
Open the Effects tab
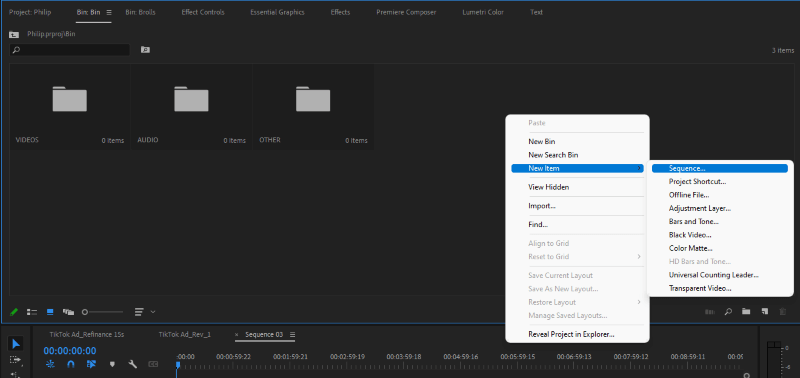(x=340, y=12)
